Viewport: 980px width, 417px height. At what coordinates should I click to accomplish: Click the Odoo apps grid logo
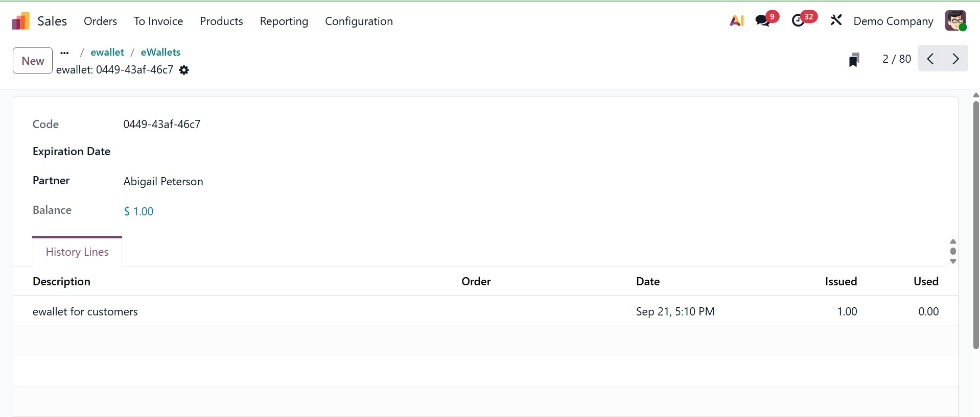[19, 20]
